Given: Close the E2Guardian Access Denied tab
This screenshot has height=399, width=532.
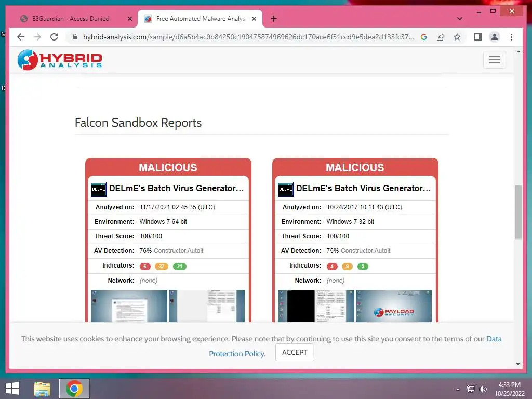Looking at the screenshot, I should 129,19.
